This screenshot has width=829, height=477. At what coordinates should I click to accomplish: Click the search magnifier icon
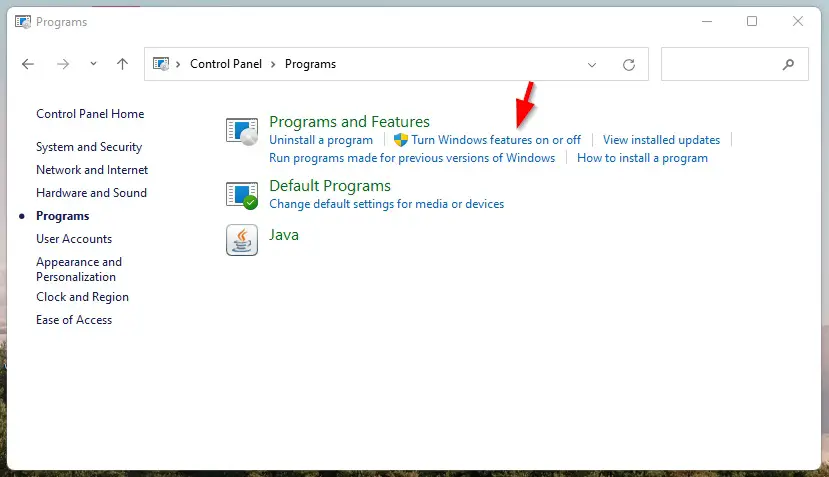tap(788, 65)
